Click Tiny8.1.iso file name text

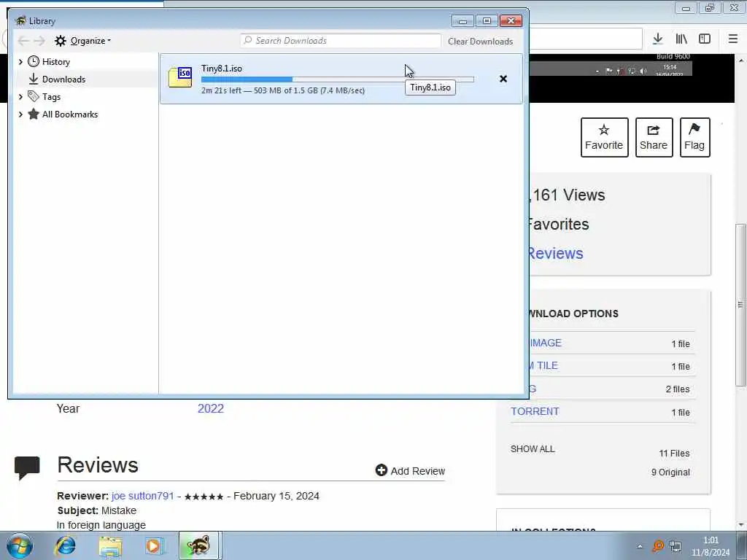222,69
